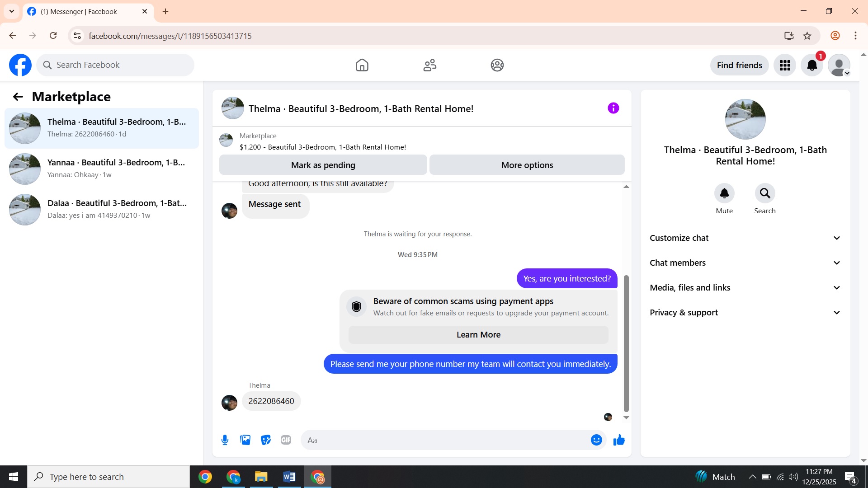Open the emoji picker in message box
This screenshot has height=488, width=868.
click(x=596, y=440)
